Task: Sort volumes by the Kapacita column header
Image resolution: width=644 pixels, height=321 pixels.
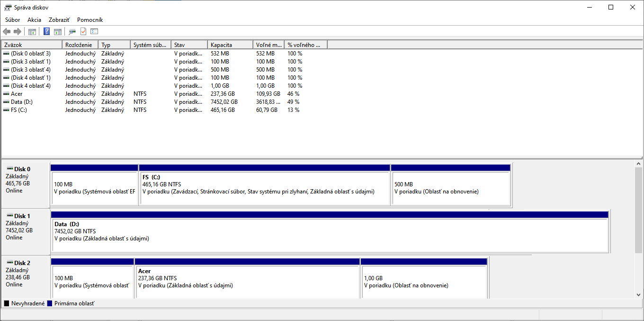Action: pos(230,45)
